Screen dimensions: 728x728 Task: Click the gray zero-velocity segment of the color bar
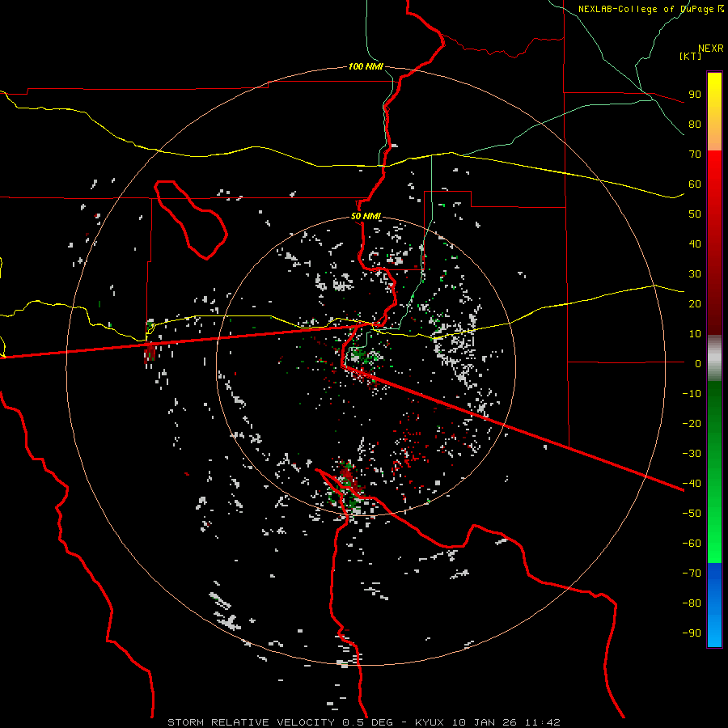tap(714, 358)
